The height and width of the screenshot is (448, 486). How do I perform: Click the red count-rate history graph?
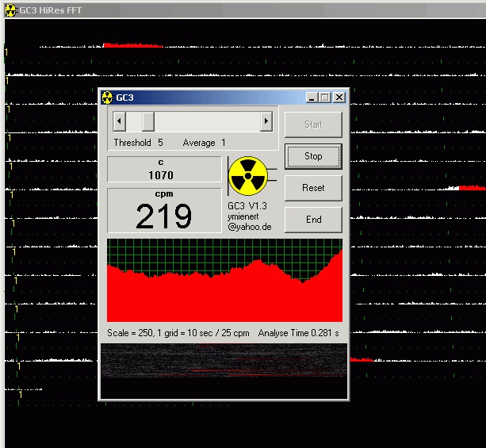coord(224,280)
